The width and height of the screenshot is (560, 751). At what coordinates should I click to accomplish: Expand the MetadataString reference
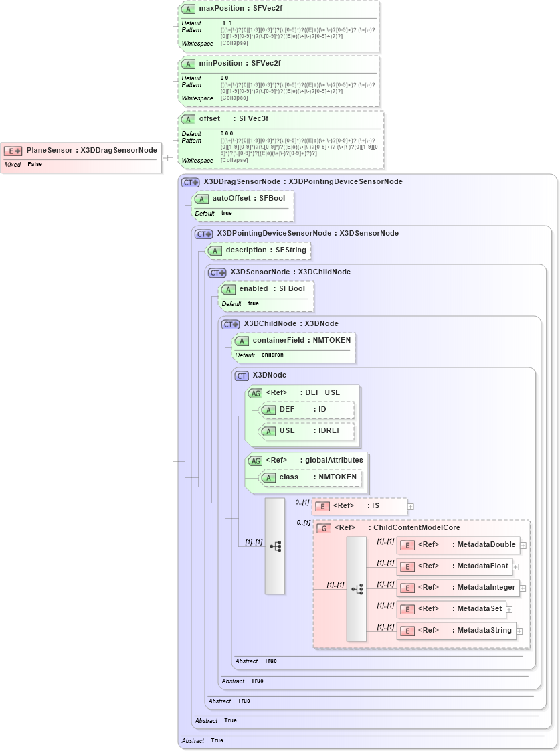tap(519, 631)
